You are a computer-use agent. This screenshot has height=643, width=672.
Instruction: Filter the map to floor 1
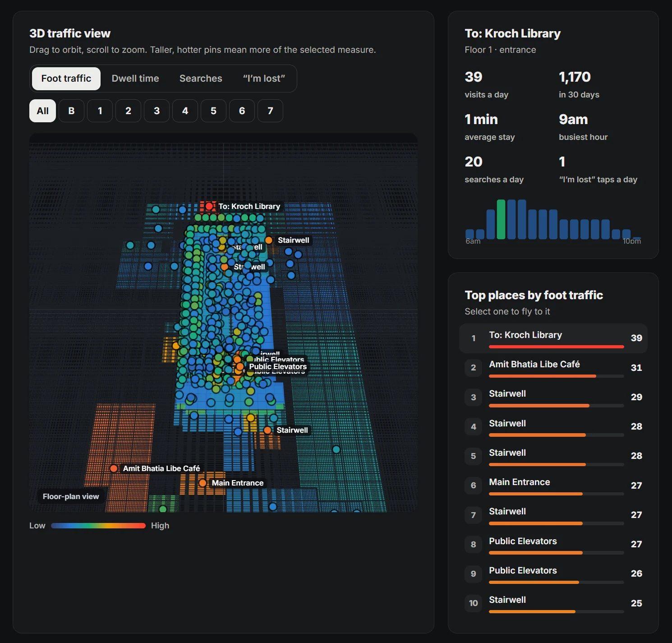pos(100,111)
